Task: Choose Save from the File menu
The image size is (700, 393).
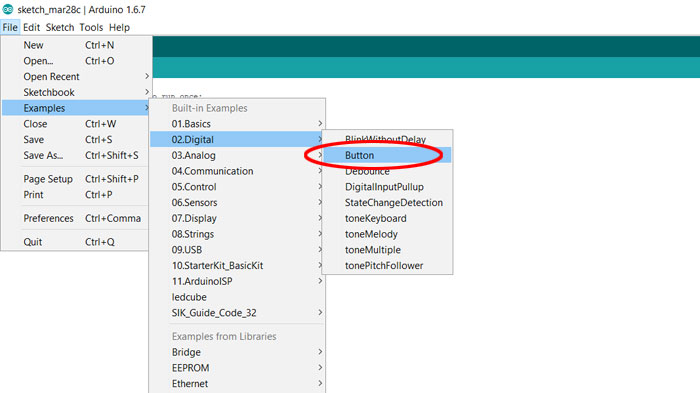Action: (76, 139)
